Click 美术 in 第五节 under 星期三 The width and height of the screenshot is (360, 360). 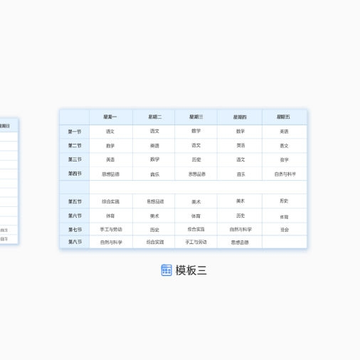196,202
